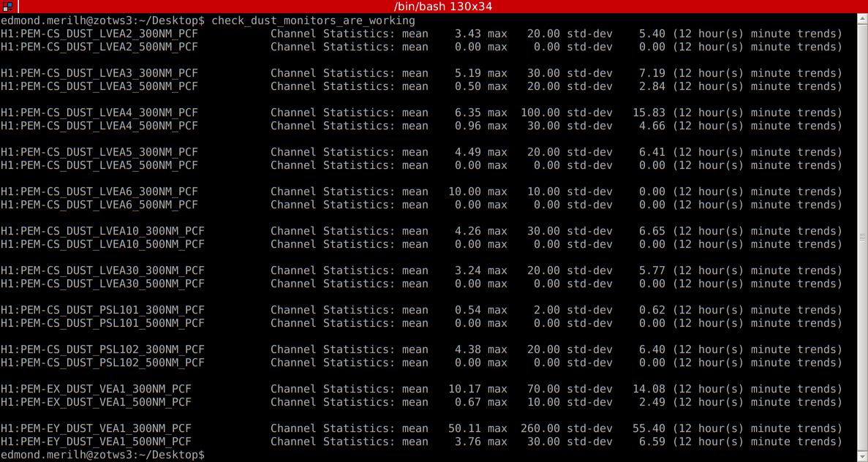Click the terminal scrollbar handle grip
Screen dimensions: 868x462
(x=862, y=238)
